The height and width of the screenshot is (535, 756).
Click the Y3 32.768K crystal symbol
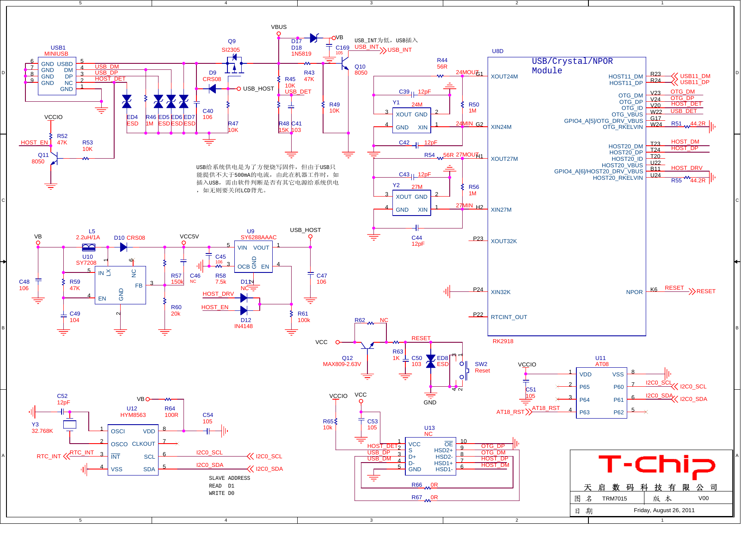[69, 424]
